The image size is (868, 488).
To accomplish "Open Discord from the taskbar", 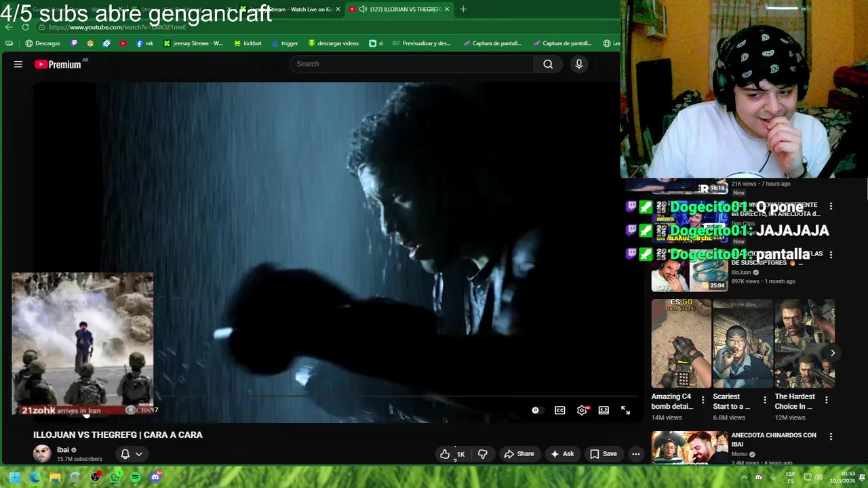I will (155, 477).
